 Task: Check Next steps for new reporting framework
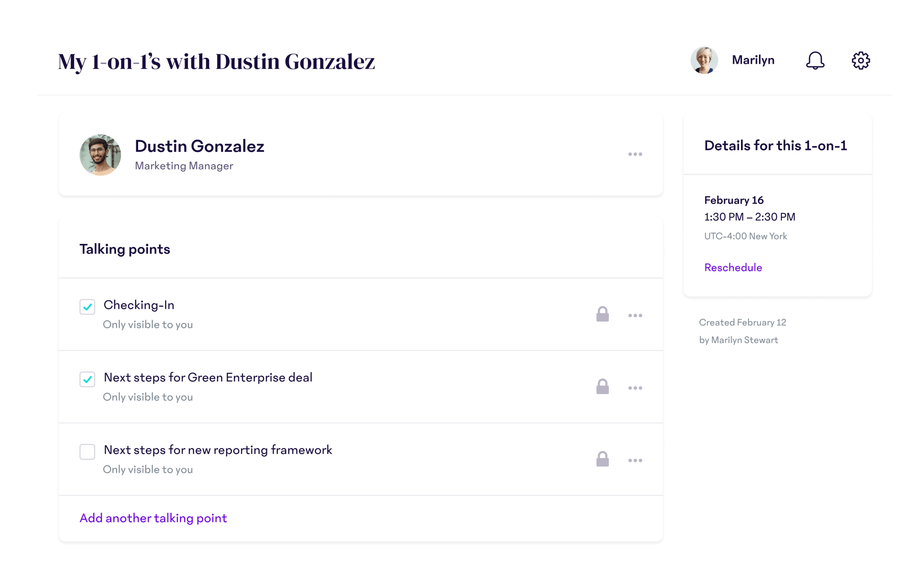pos(87,452)
